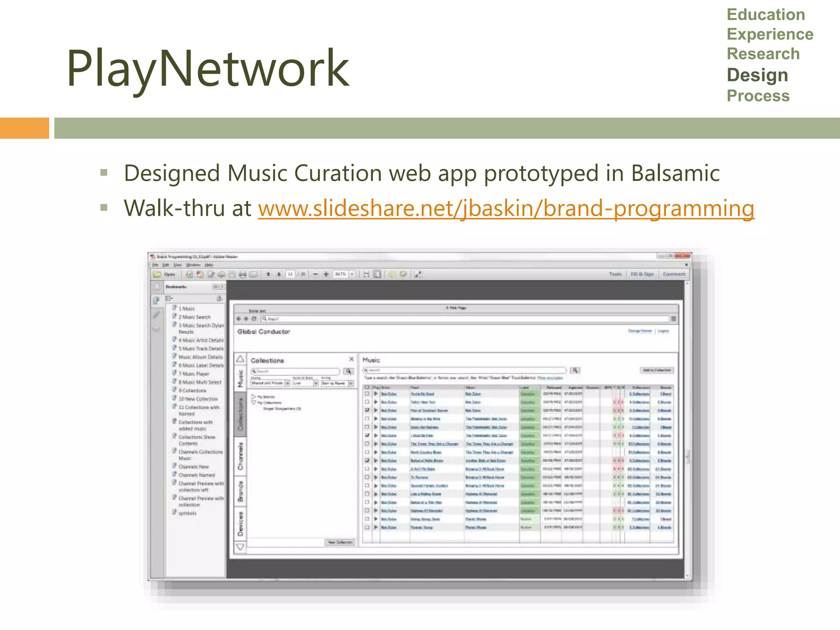Zoom in with the plus icon
840x630 pixels.
pyautogui.click(x=326, y=274)
